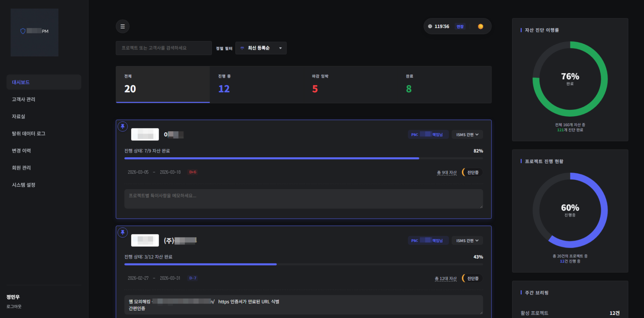Click 총 9대 자산 link
The image size is (644, 318).
pyautogui.click(x=447, y=173)
